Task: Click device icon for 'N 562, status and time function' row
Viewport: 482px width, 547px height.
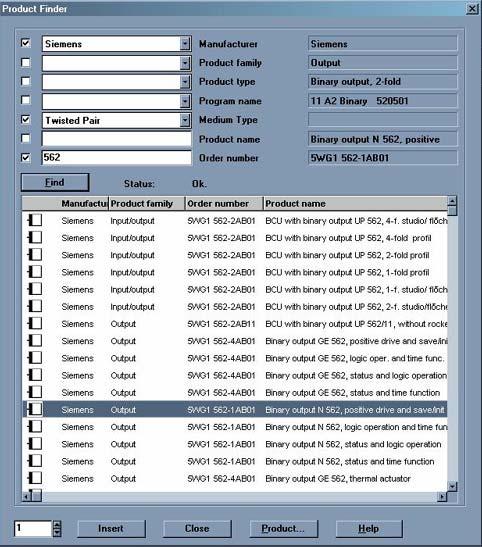Action: [x=35, y=461]
